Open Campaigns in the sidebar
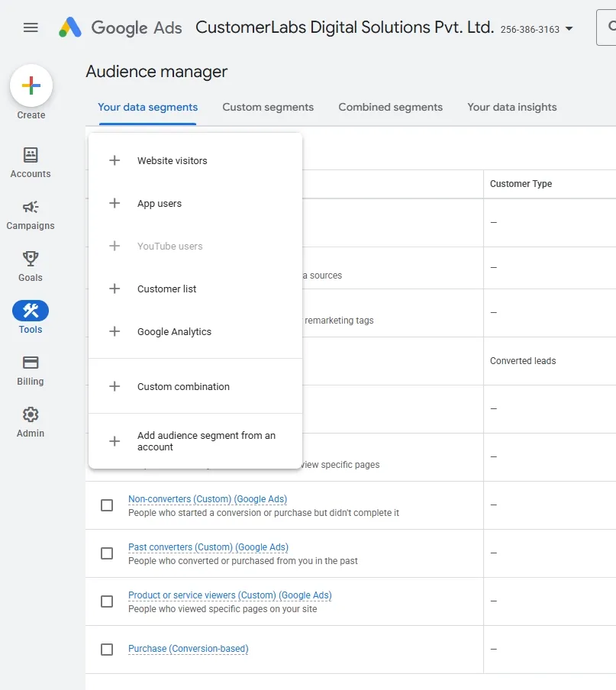The height and width of the screenshot is (690, 616). click(31, 214)
